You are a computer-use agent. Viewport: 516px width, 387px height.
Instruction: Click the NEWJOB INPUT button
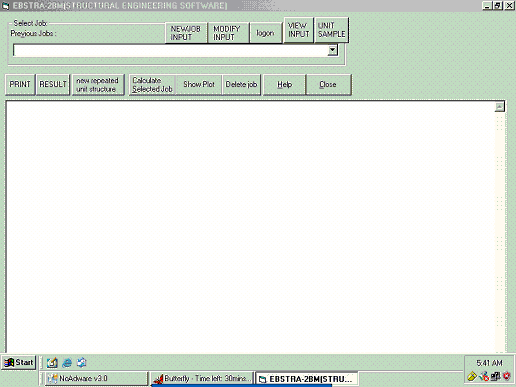186,33
